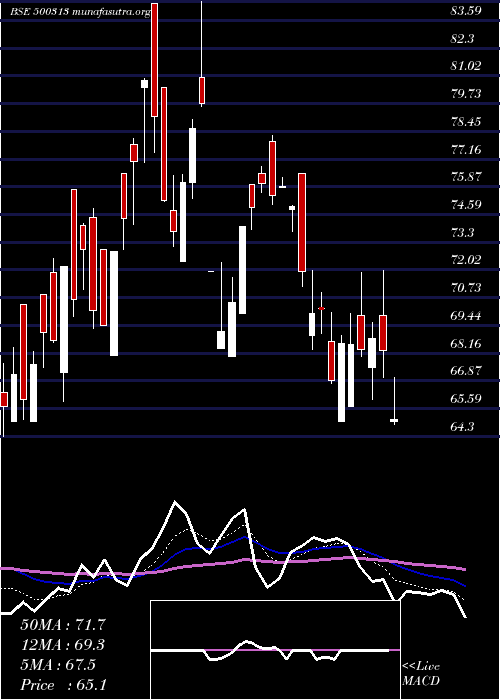Click the Price : 65.1 readout
Viewport: 500px width, 700px height.
(x=63, y=685)
